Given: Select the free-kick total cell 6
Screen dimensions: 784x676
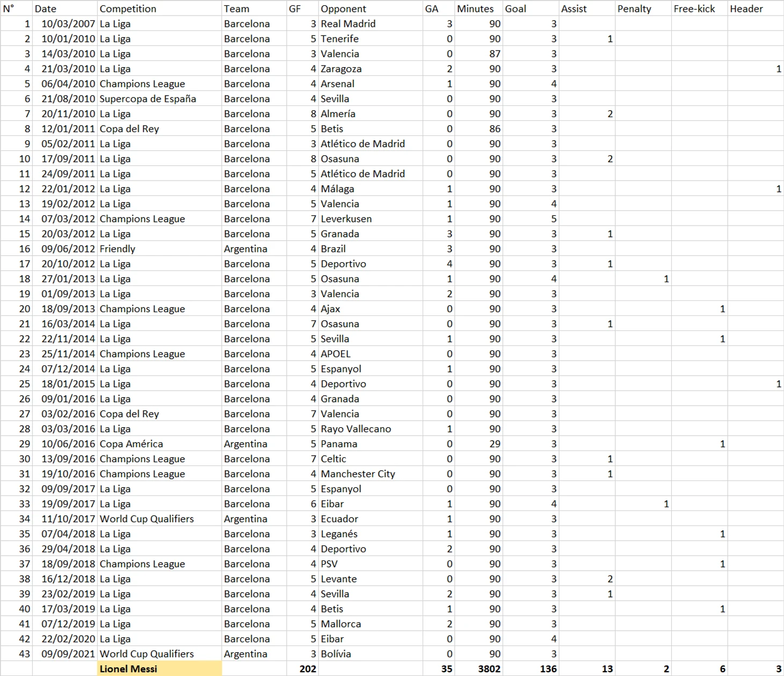Looking at the screenshot, I should (699, 669).
